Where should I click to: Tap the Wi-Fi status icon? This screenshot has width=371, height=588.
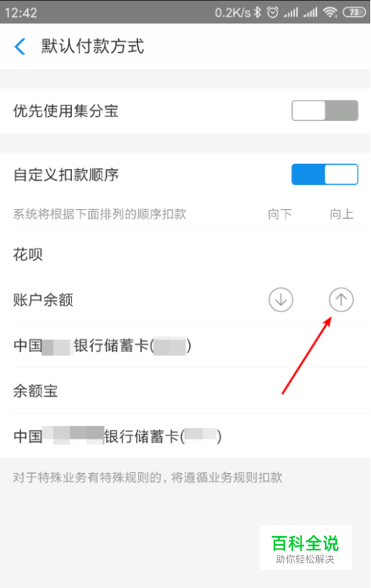click(x=330, y=13)
